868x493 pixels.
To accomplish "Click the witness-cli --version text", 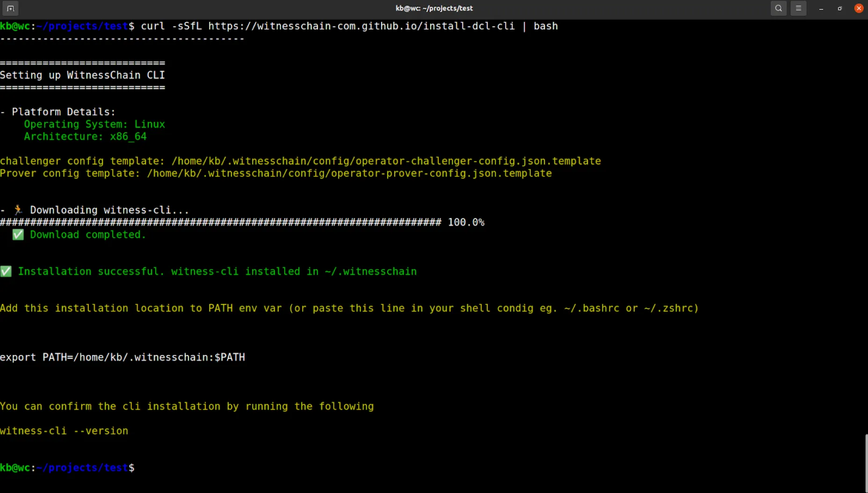I will coord(64,431).
